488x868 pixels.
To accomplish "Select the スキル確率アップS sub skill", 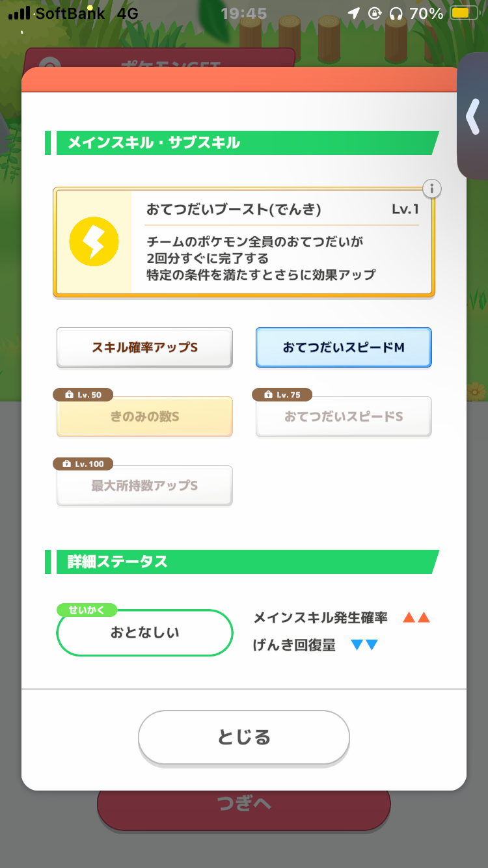I will 144,347.
